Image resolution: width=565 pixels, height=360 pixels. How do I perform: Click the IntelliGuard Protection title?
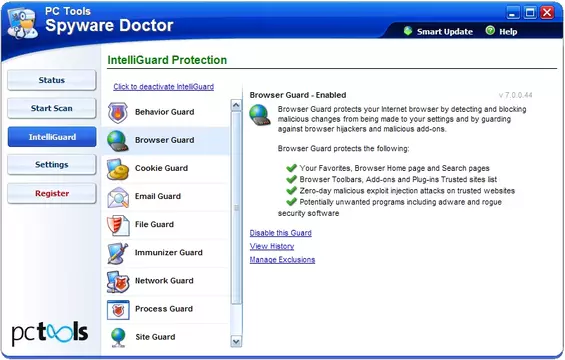167,60
